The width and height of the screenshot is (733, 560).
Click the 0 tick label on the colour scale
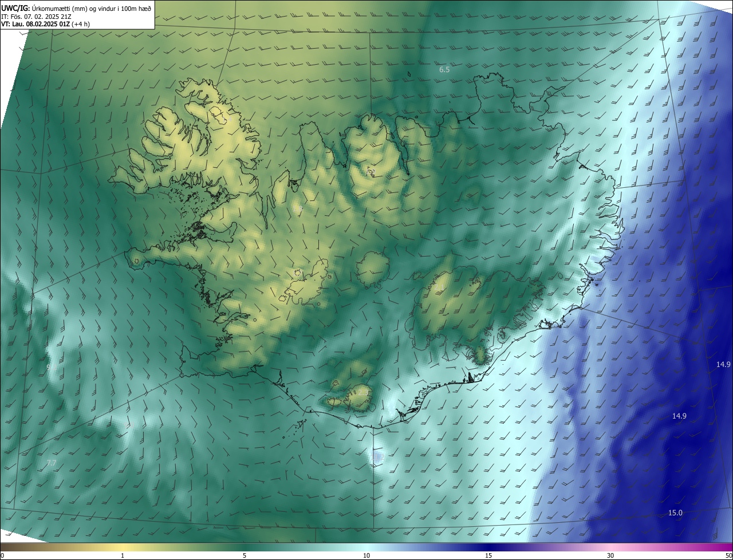pos(2,555)
